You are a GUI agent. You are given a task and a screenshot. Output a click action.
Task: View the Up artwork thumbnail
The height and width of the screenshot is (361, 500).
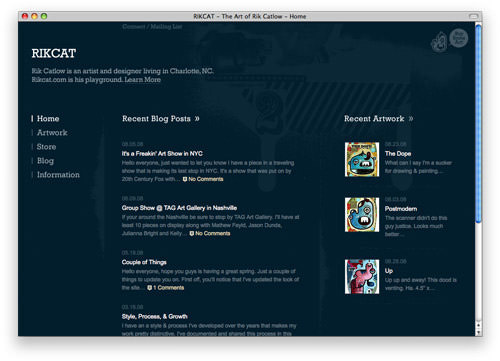[x=362, y=277]
